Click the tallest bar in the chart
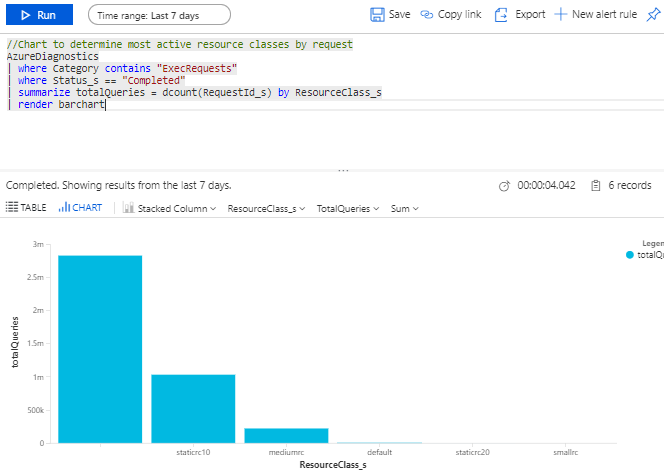The height and width of the screenshot is (472, 664). point(100,349)
